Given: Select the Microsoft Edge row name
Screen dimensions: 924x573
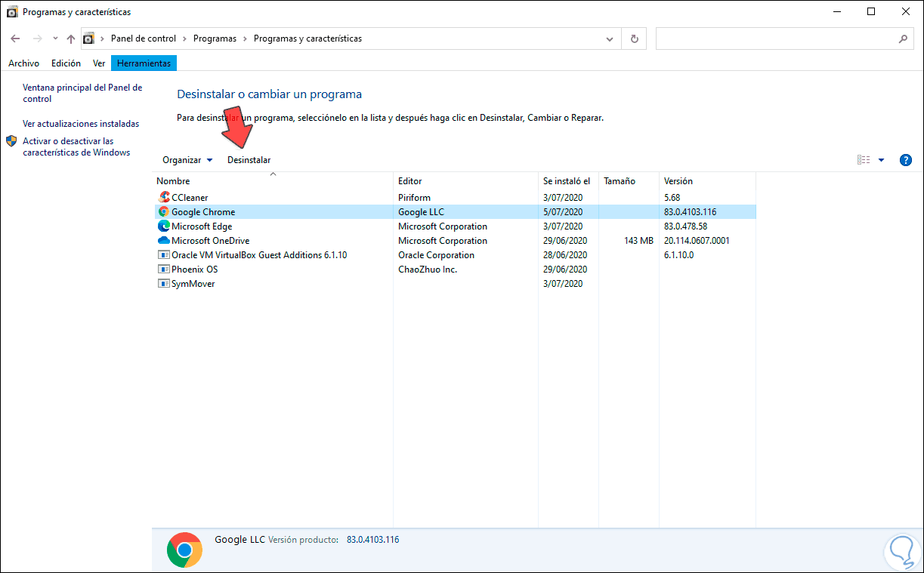Looking at the screenshot, I should coord(202,226).
